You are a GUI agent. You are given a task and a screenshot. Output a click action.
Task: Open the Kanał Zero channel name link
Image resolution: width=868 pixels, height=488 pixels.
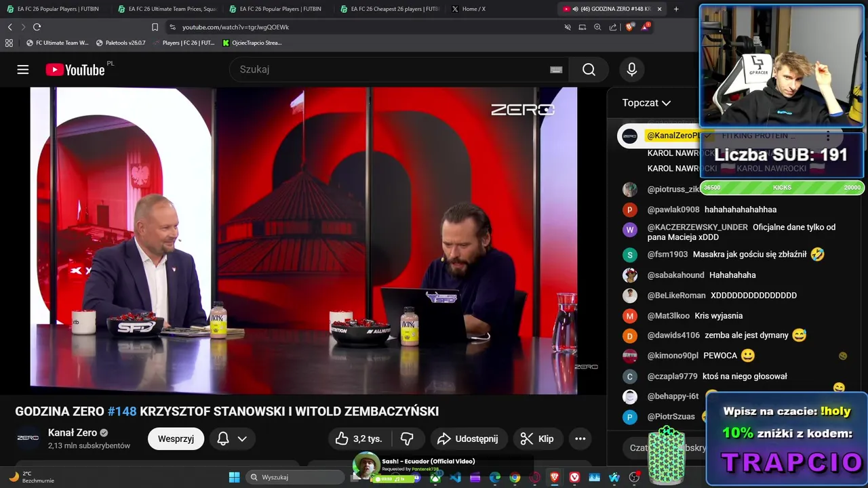[73, 432]
